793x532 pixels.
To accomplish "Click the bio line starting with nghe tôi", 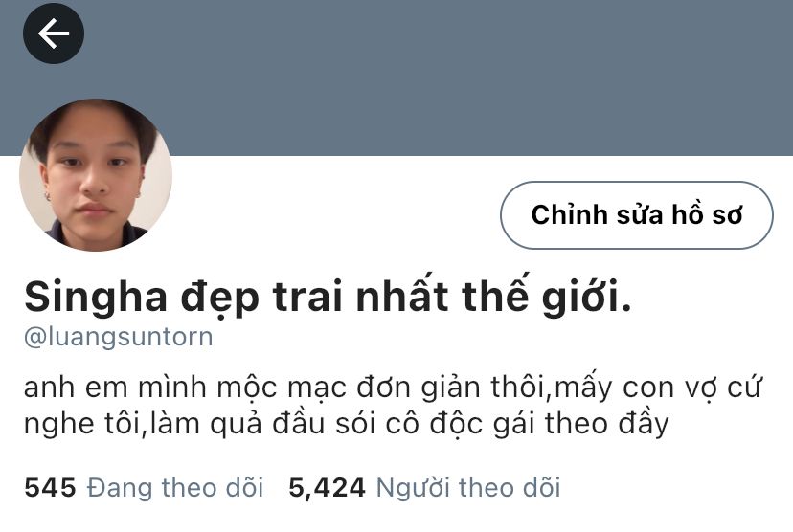I will click(x=347, y=423).
